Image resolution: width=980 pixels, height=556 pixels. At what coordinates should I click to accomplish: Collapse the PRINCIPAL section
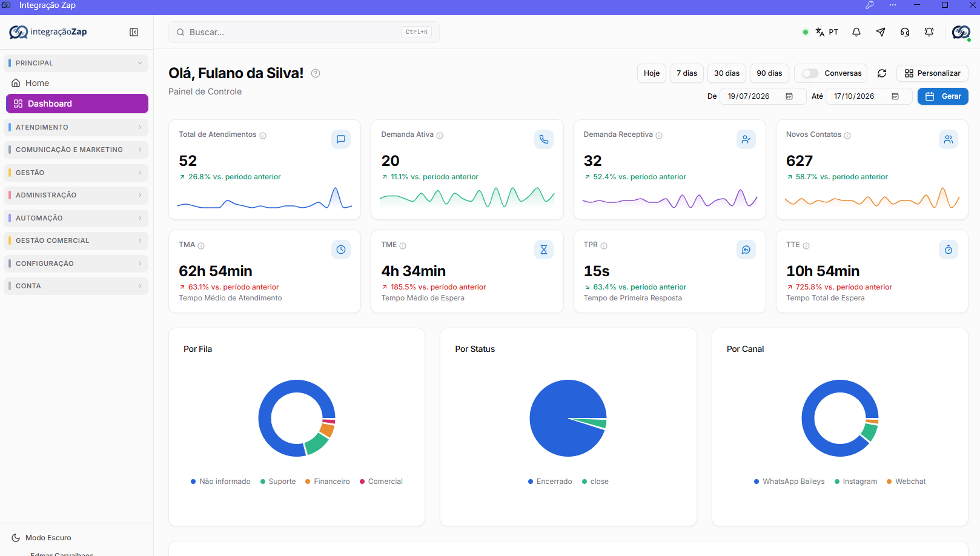pyautogui.click(x=76, y=63)
